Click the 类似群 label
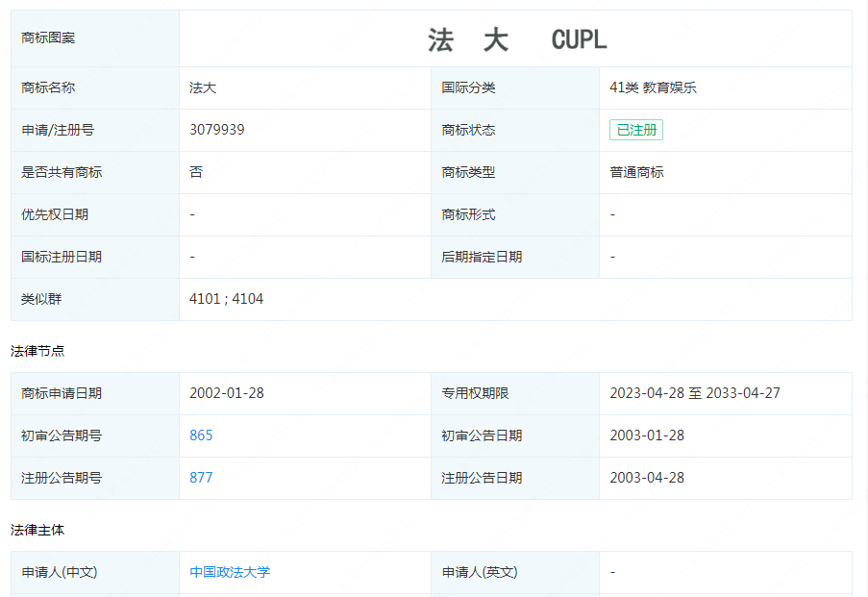Screen dimensions: 868x597 [41, 299]
